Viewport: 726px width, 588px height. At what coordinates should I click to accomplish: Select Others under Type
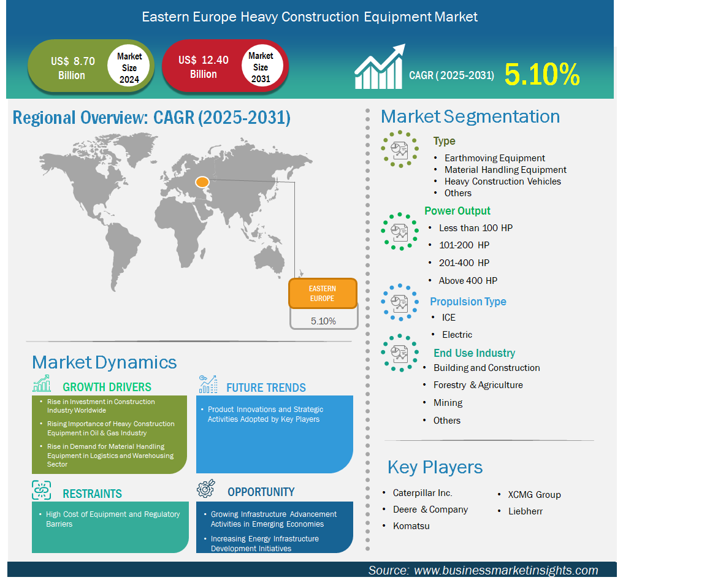click(x=458, y=193)
